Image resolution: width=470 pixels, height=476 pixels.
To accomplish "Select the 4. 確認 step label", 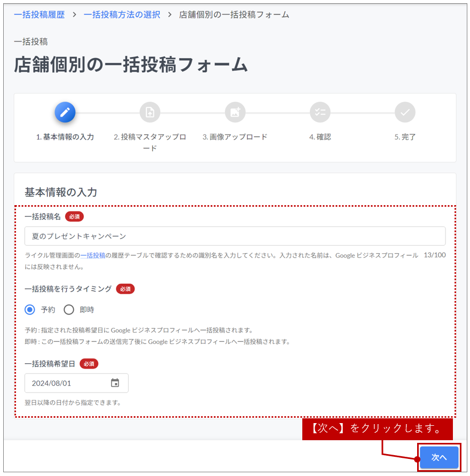I will point(320,137).
